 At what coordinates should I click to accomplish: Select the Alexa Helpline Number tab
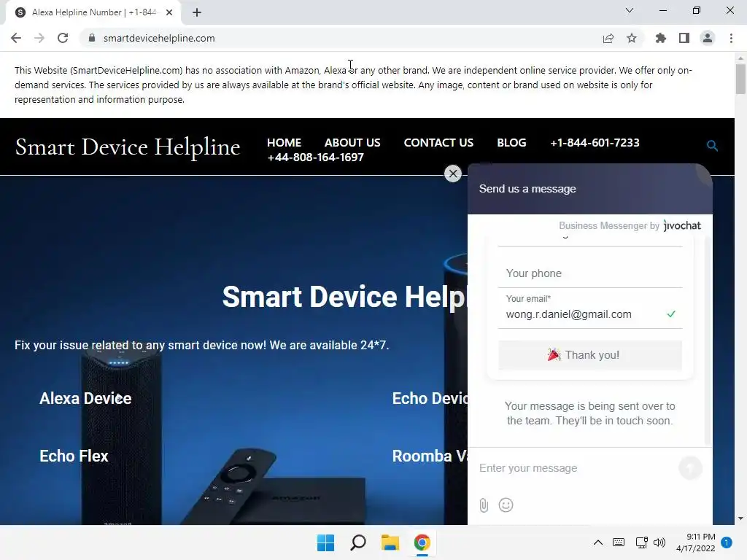click(x=93, y=12)
